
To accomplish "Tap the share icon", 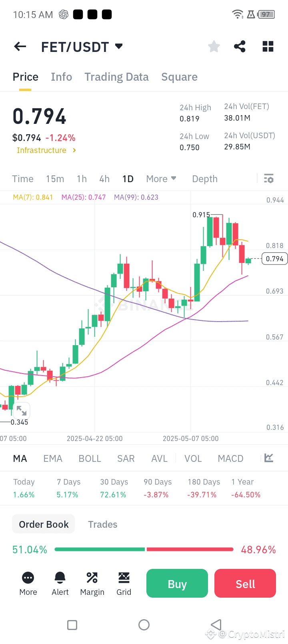I will [x=240, y=47].
